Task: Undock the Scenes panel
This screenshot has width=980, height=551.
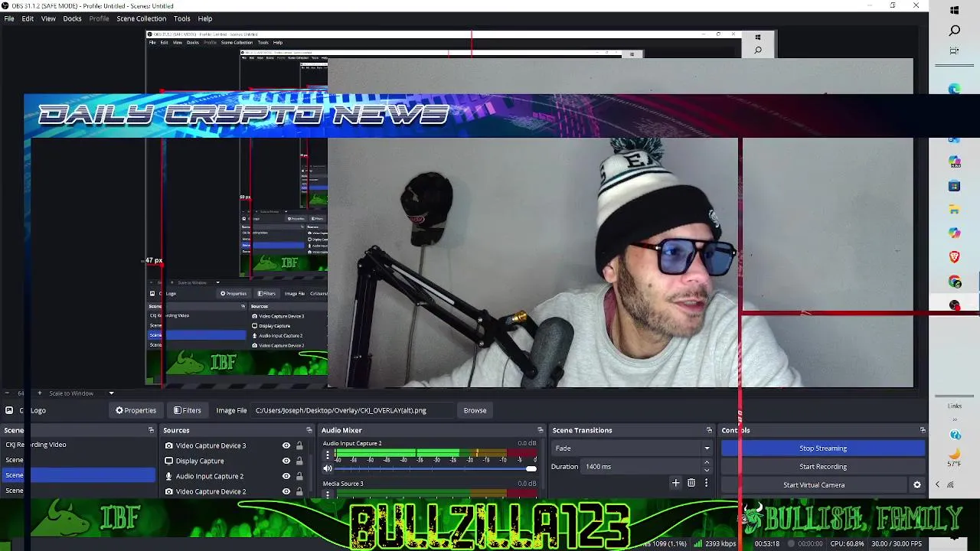Action: coord(151,430)
